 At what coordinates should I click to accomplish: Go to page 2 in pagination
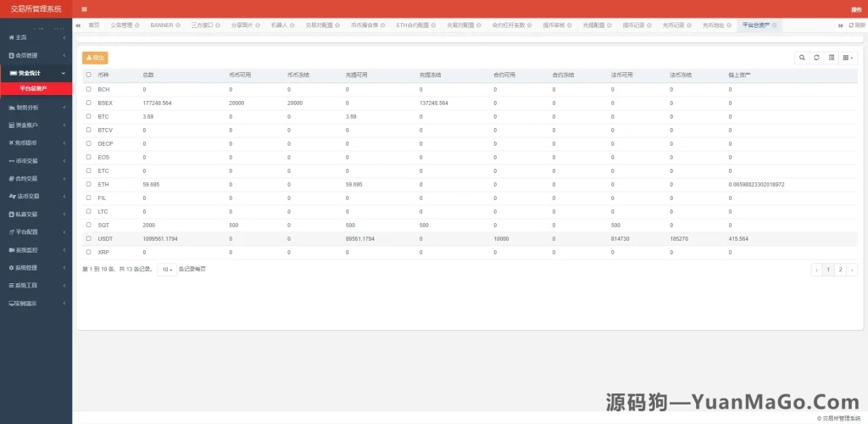tap(840, 270)
